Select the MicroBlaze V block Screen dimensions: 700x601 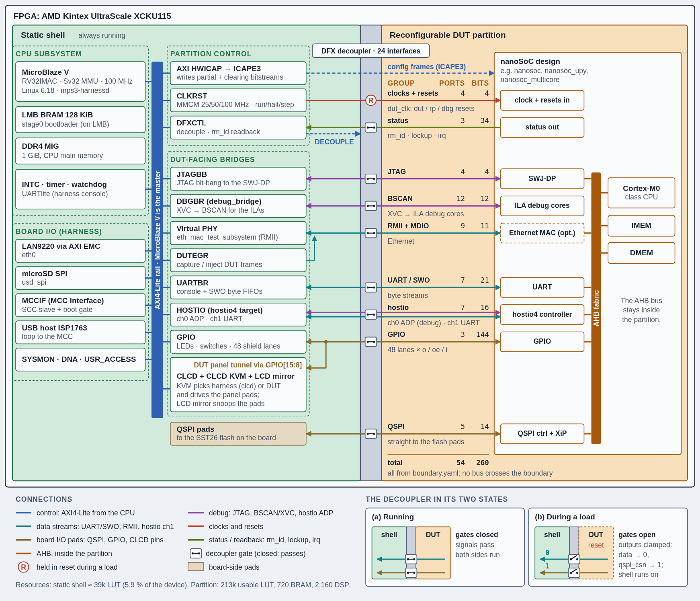80,82
